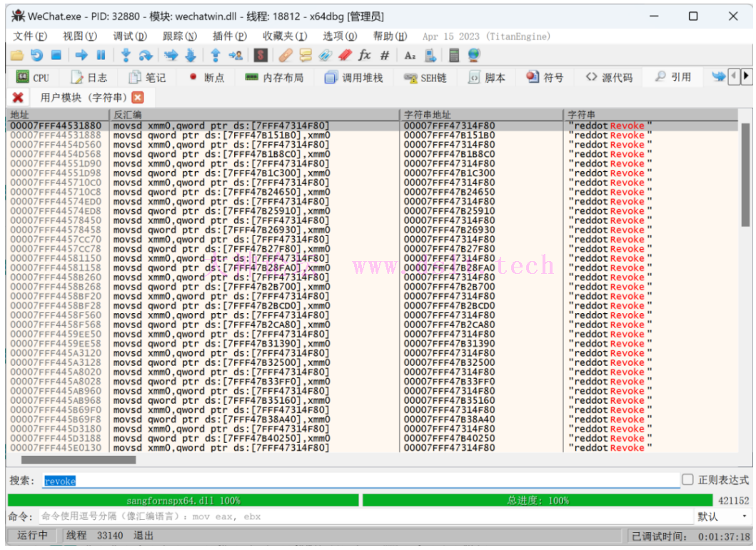Show the Comments list icon

[306, 56]
